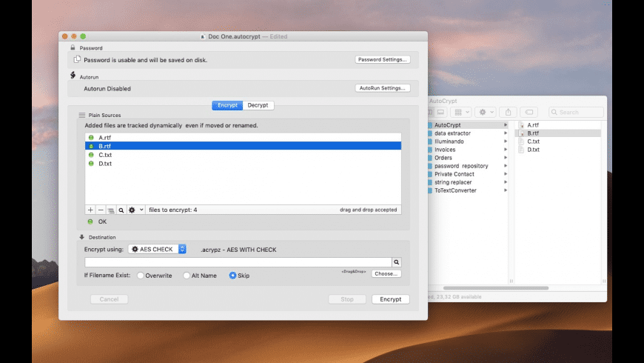Click green status icon of C.txt

tap(91, 155)
